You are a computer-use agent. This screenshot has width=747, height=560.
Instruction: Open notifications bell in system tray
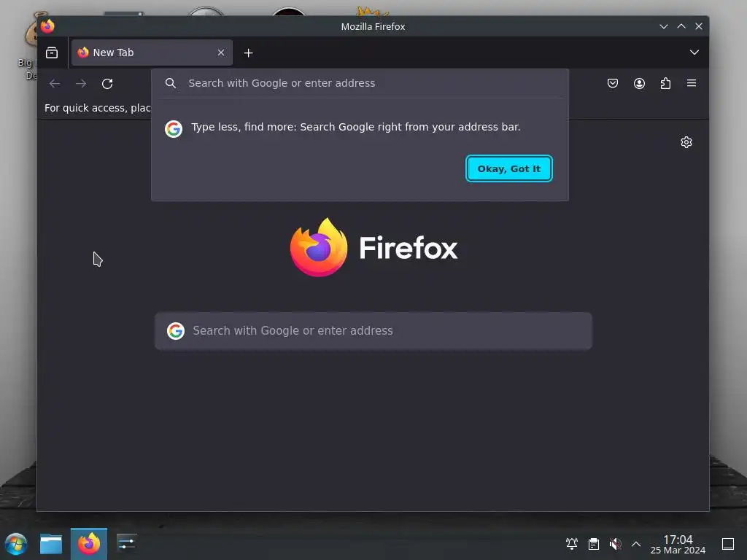(x=572, y=543)
